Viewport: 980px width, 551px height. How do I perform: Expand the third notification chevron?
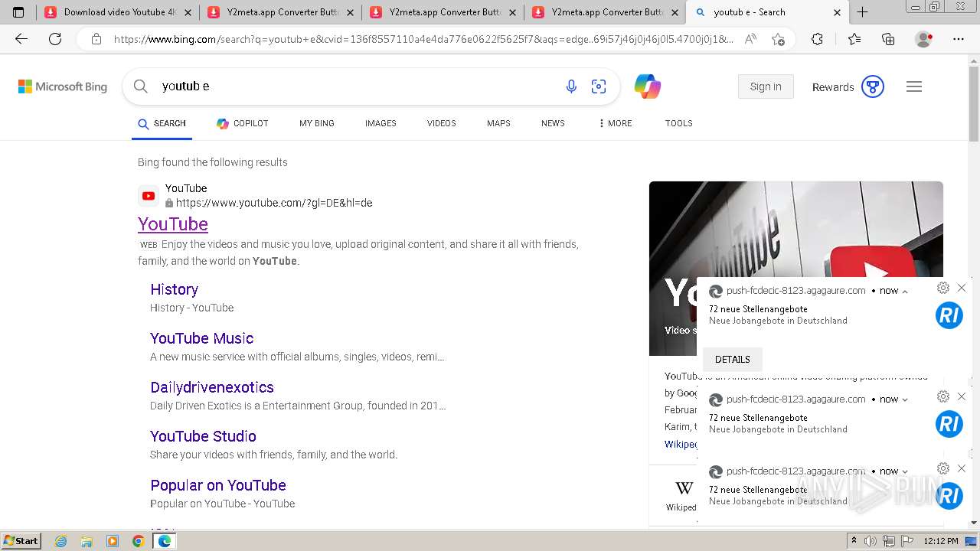905,471
